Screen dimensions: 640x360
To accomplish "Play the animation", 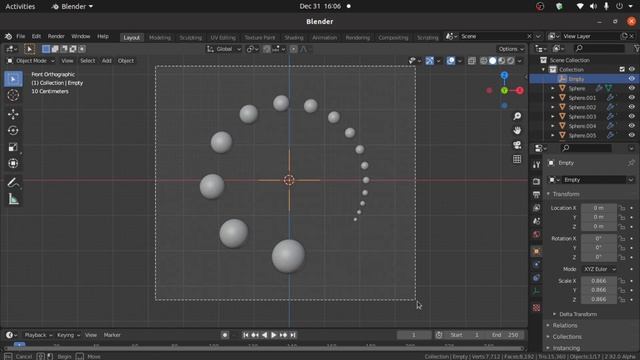I will pos(274,335).
